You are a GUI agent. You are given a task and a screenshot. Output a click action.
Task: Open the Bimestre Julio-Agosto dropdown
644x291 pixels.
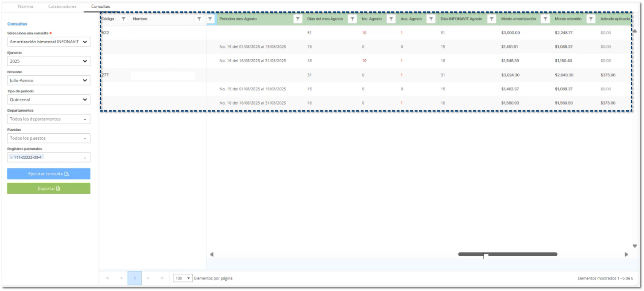(49, 81)
